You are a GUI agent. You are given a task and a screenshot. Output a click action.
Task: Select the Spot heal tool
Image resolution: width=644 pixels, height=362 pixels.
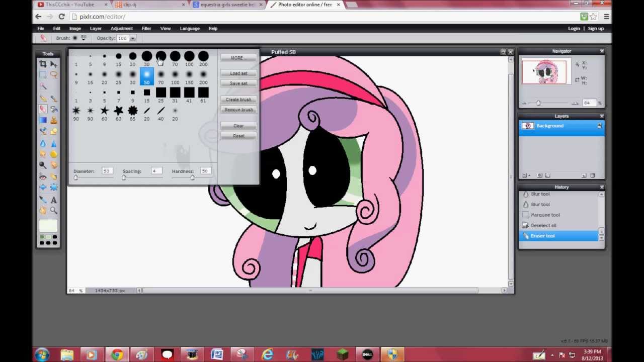[x=53, y=176]
